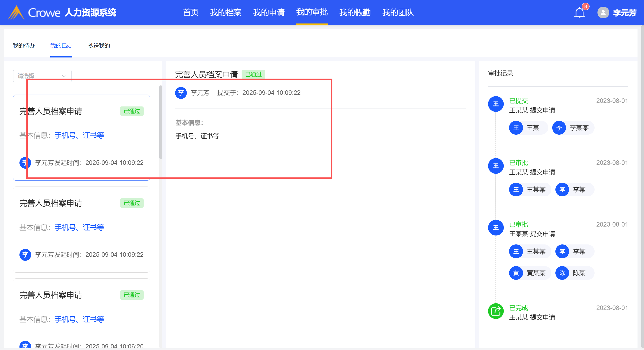Click the notification bell icon

click(579, 13)
